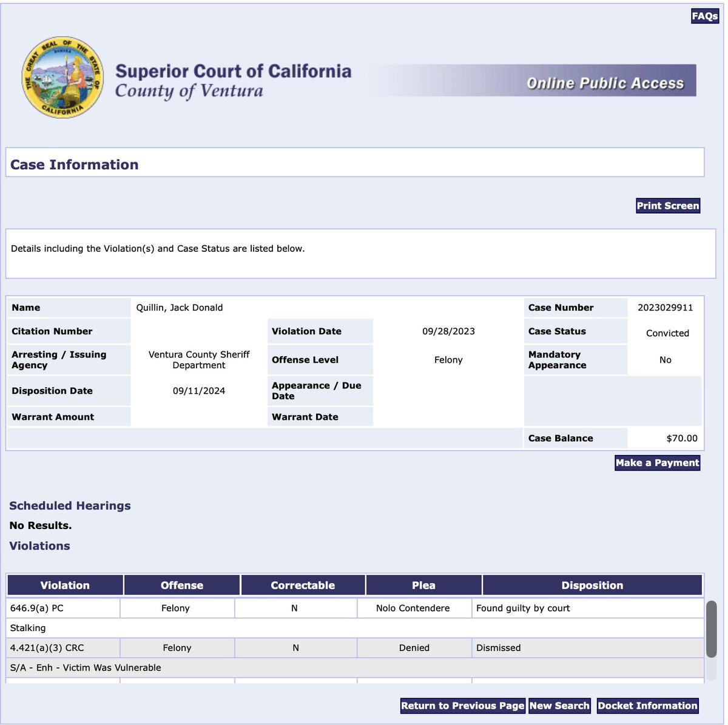Click the Mandatory Appearance No value
Screen dimensions: 728x725
(666, 360)
